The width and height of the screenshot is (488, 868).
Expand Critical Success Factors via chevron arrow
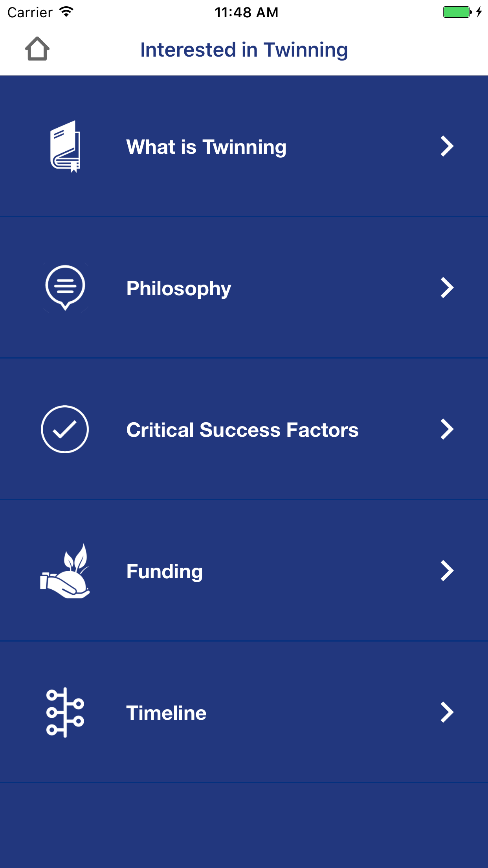(447, 429)
